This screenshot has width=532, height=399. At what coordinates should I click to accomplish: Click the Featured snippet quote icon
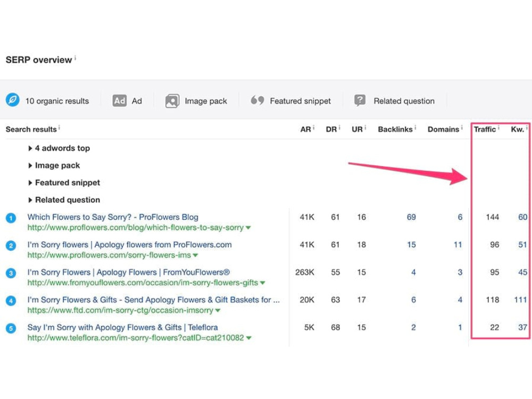click(x=257, y=100)
